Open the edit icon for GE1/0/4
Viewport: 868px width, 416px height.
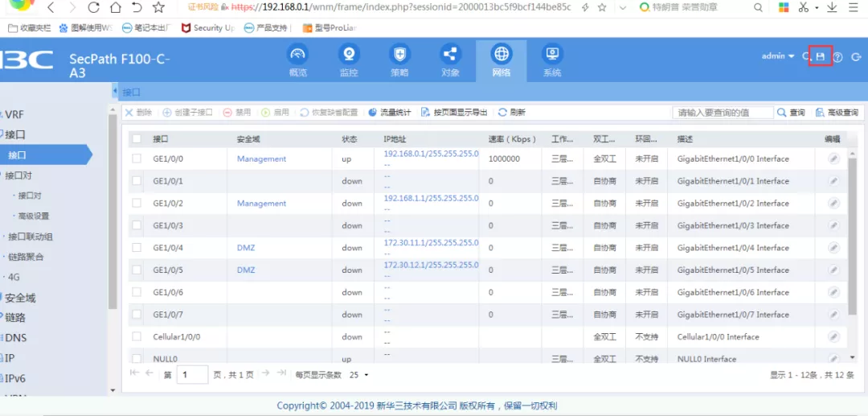[833, 248]
